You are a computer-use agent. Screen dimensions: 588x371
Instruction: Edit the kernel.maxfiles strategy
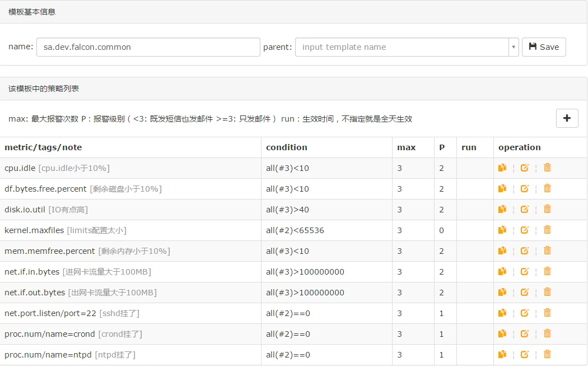point(525,230)
